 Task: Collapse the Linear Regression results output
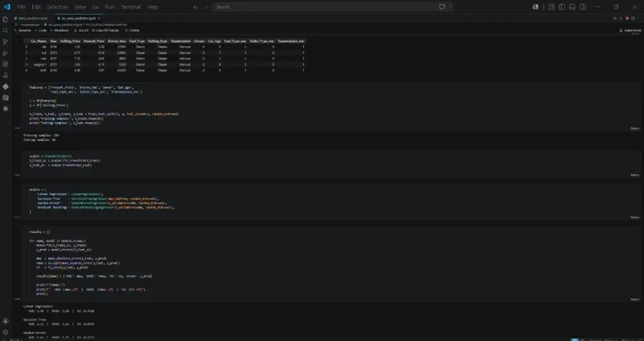[17, 306]
